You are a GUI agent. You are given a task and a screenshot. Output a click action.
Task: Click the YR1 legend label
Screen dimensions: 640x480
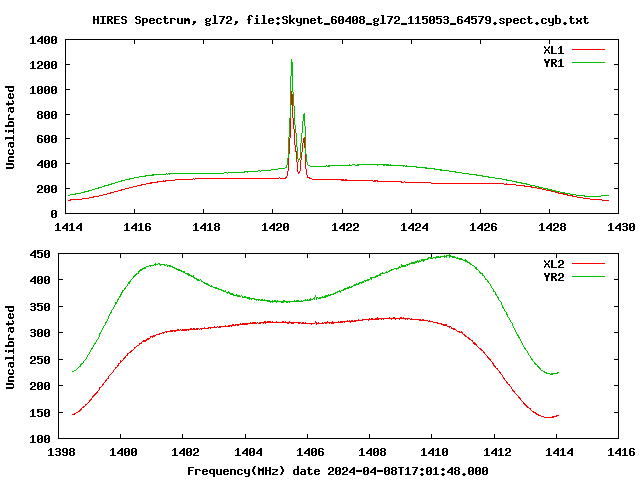click(553, 63)
